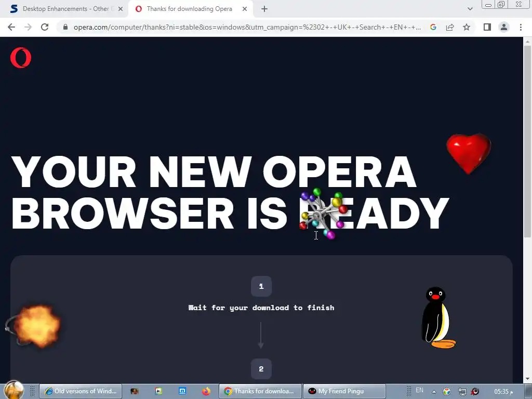This screenshot has width=532, height=399.
Task: Click the colorful pinwheel tray icon
Action: click(447, 392)
